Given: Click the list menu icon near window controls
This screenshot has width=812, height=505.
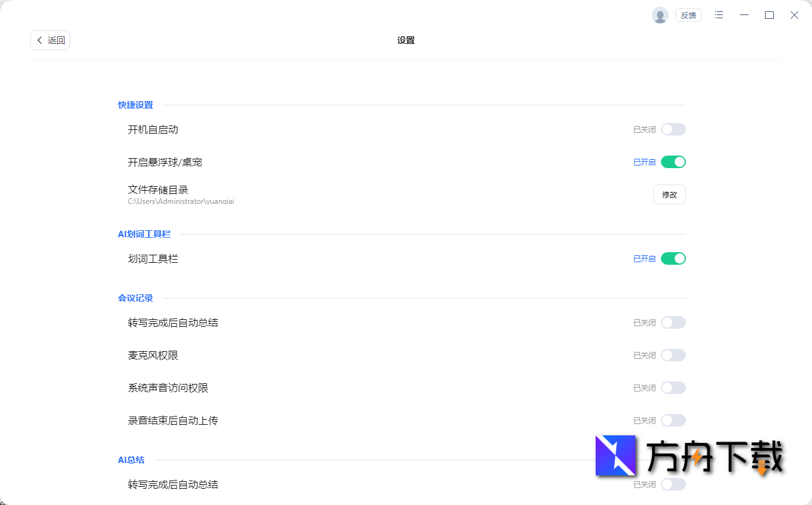Looking at the screenshot, I should click(x=719, y=14).
